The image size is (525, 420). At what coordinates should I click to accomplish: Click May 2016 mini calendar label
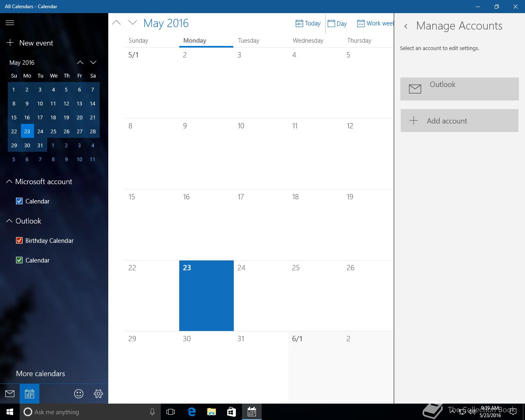(x=22, y=62)
